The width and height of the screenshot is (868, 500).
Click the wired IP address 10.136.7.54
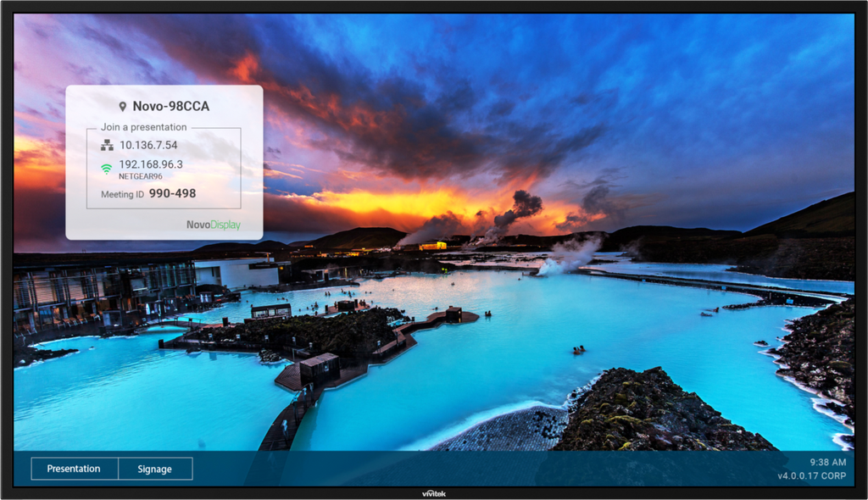point(148,145)
